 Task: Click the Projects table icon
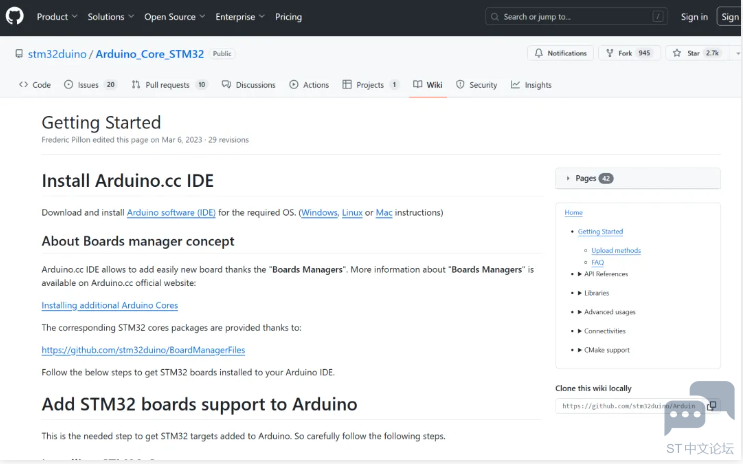(347, 84)
